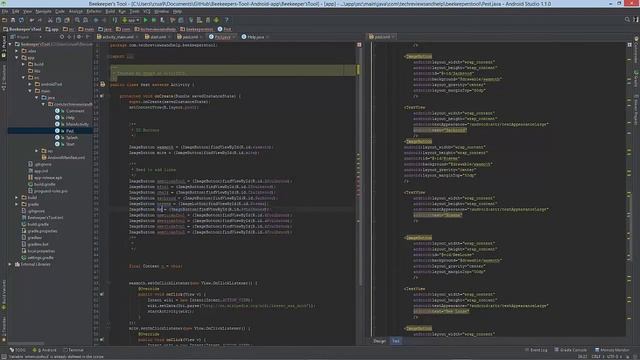This screenshot has width=640, height=360.
Task: Click the app breadcrumb in navigation bar
Action: pos(52,29)
